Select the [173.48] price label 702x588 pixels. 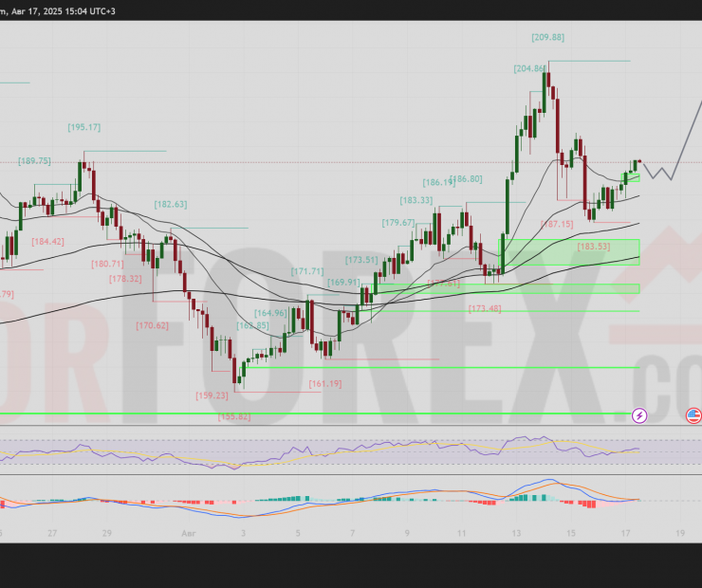(485, 309)
